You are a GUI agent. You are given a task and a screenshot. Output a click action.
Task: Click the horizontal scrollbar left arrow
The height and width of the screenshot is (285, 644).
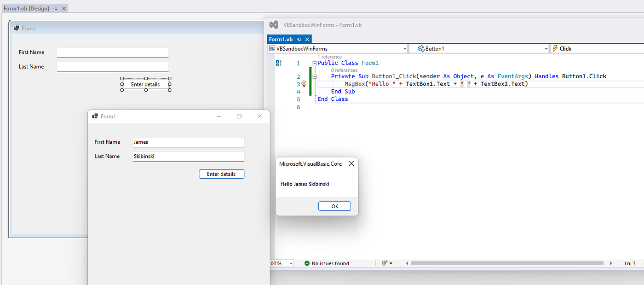pos(406,263)
